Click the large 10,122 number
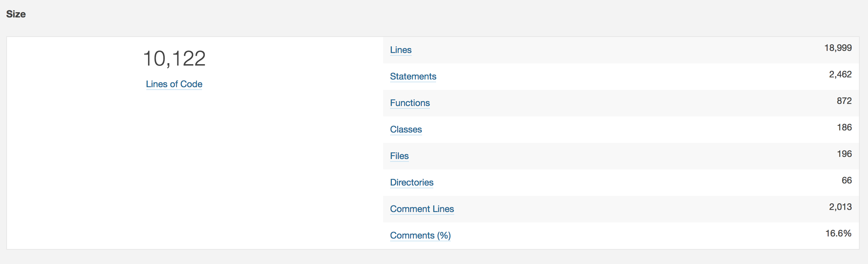The image size is (868, 264). pyautogui.click(x=174, y=58)
